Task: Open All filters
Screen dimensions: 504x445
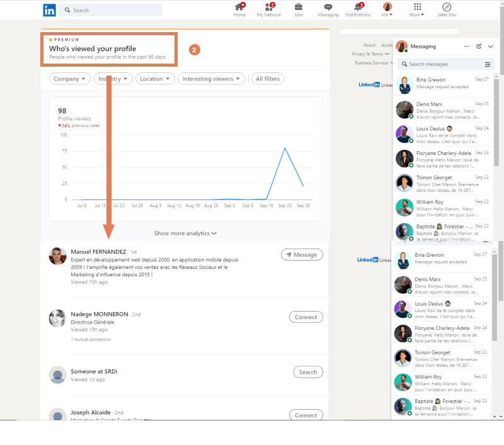Action: coord(267,79)
